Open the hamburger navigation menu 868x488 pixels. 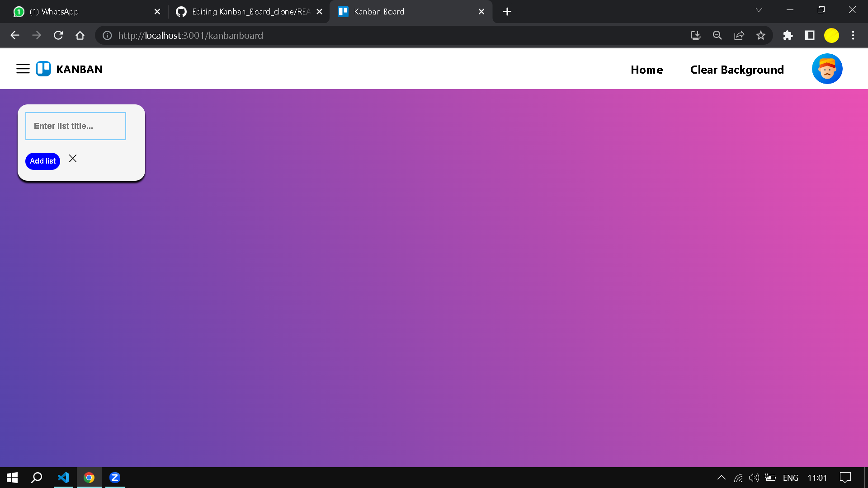[x=23, y=69]
